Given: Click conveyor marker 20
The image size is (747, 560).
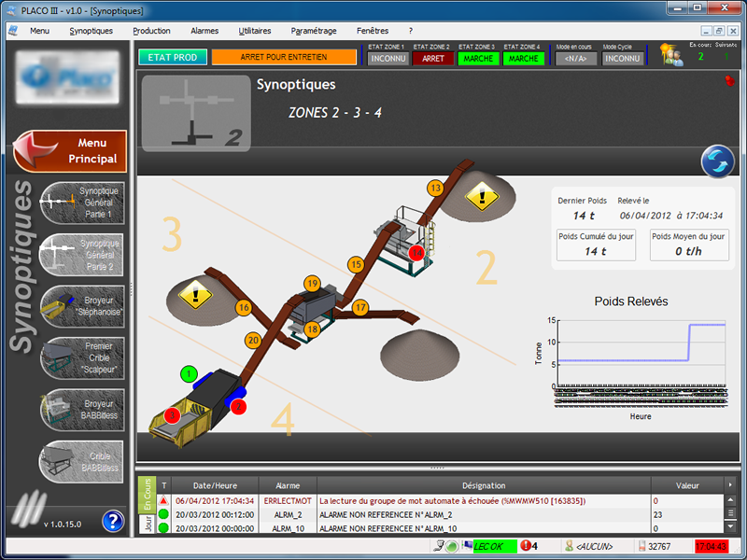Looking at the screenshot, I should [x=253, y=340].
